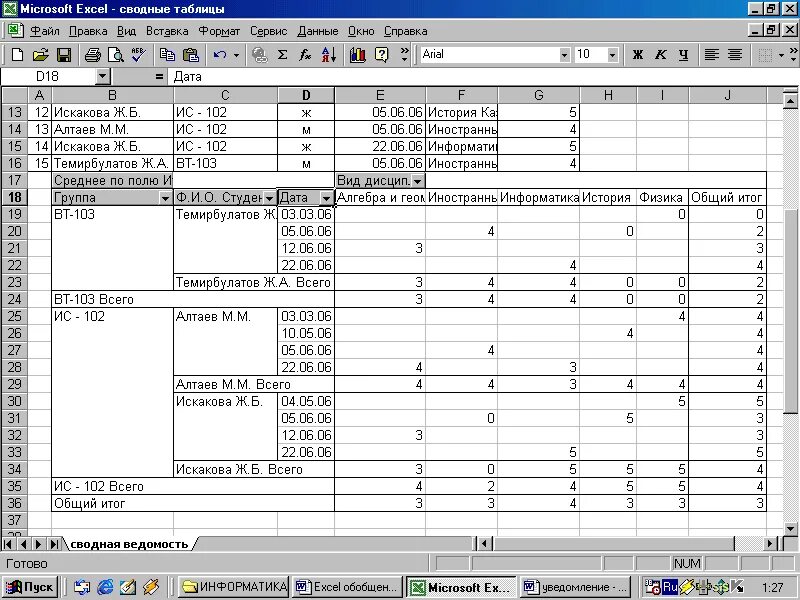Toggle underline Ч formatting
800x600 pixels.
(684, 55)
